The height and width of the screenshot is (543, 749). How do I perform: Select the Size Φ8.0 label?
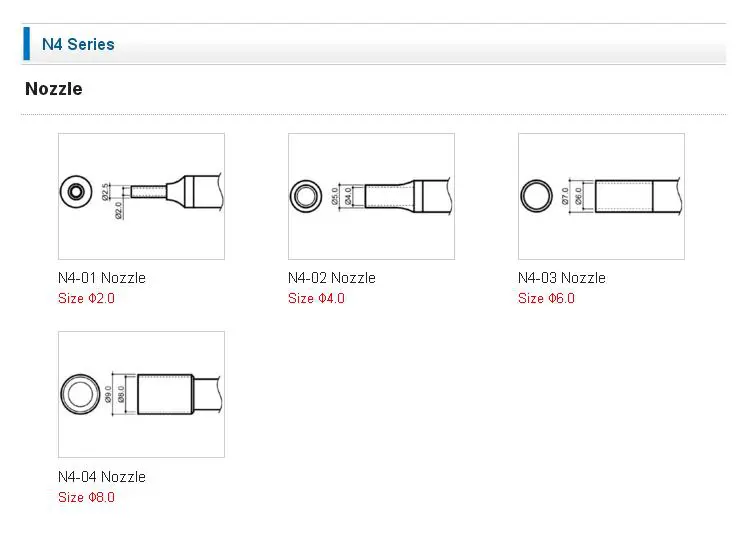coord(86,497)
